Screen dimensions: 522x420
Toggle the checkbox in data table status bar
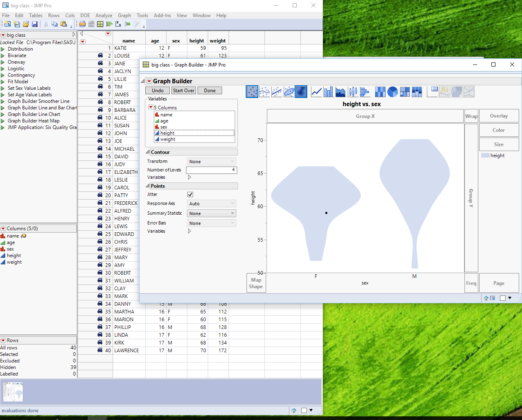click(x=304, y=411)
